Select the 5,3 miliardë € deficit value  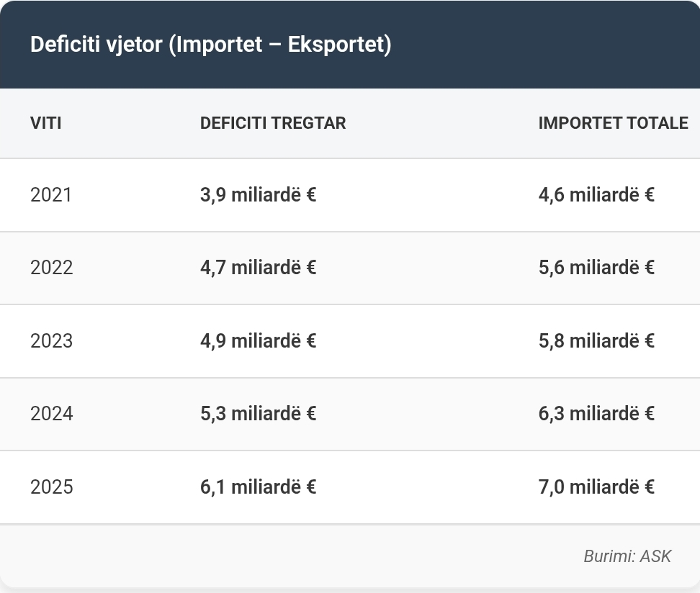coord(258,414)
